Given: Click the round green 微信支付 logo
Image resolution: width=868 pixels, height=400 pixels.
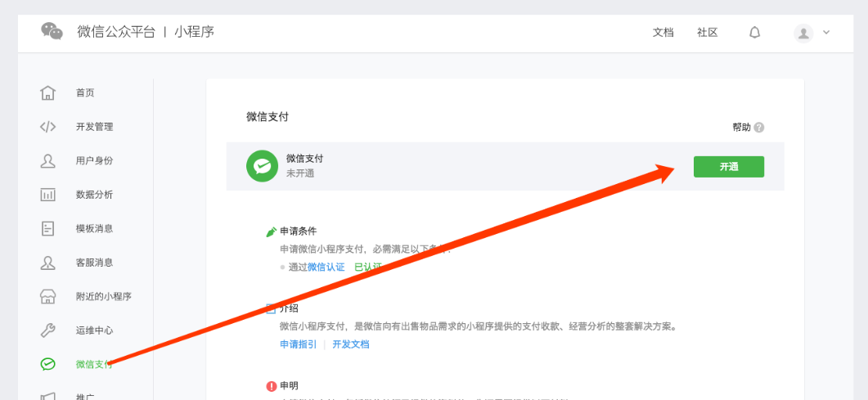Looking at the screenshot, I should tap(262, 166).
